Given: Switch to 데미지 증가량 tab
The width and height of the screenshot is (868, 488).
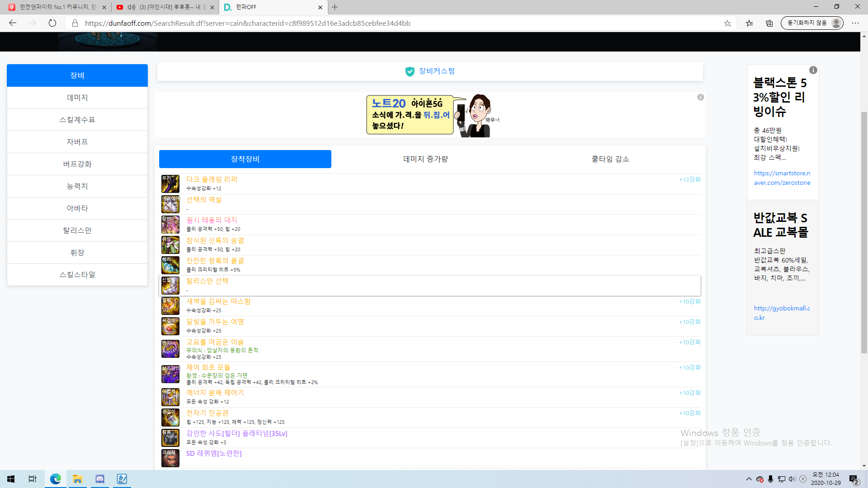Looking at the screenshot, I should pyautogui.click(x=425, y=159).
